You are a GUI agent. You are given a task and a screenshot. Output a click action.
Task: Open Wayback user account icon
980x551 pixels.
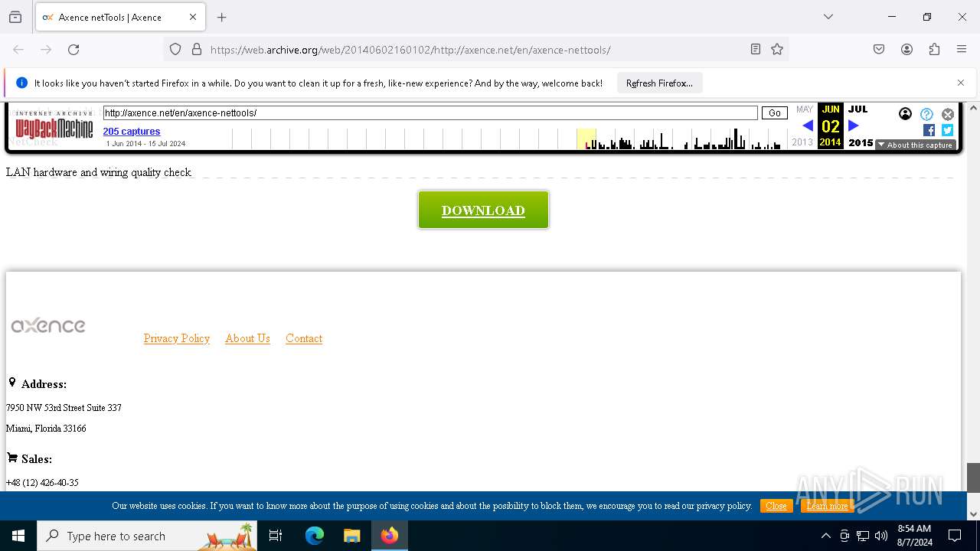906,114
